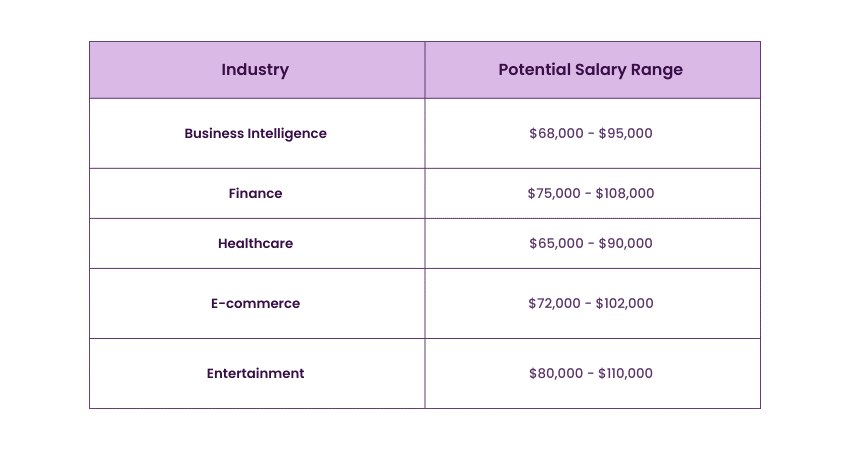The height and width of the screenshot is (450, 850).
Task: Click the $102,000 maximum salary value
Action: pos(625,303)
